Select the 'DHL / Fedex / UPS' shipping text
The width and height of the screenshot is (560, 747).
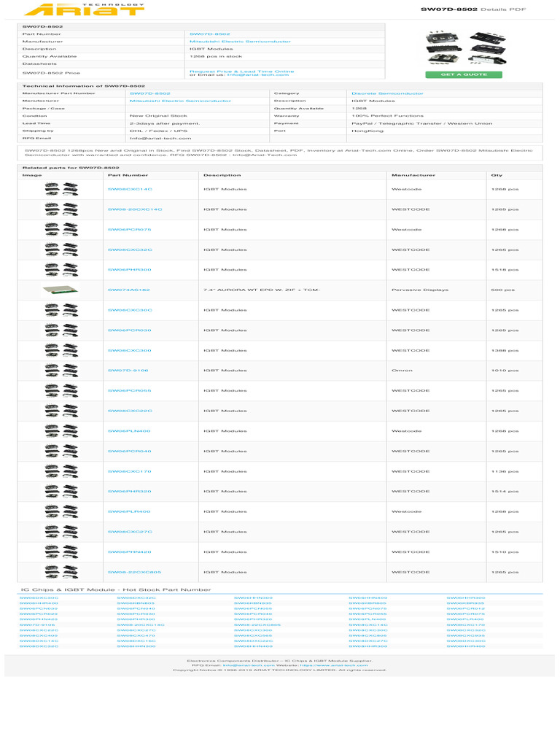click(158, 131)
